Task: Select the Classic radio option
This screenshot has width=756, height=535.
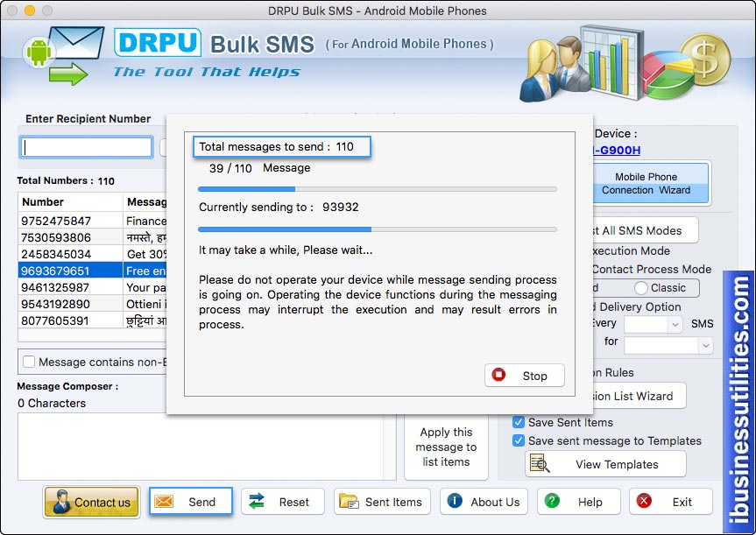Action: (x=640, y=288)
